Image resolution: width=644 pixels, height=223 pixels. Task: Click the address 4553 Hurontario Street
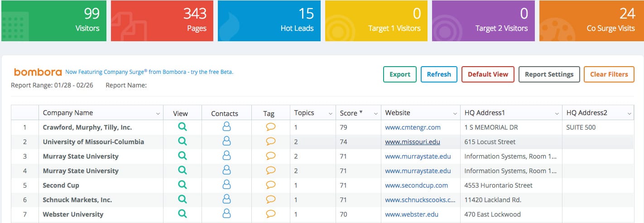pyautogui.click(x=499, y=185)
